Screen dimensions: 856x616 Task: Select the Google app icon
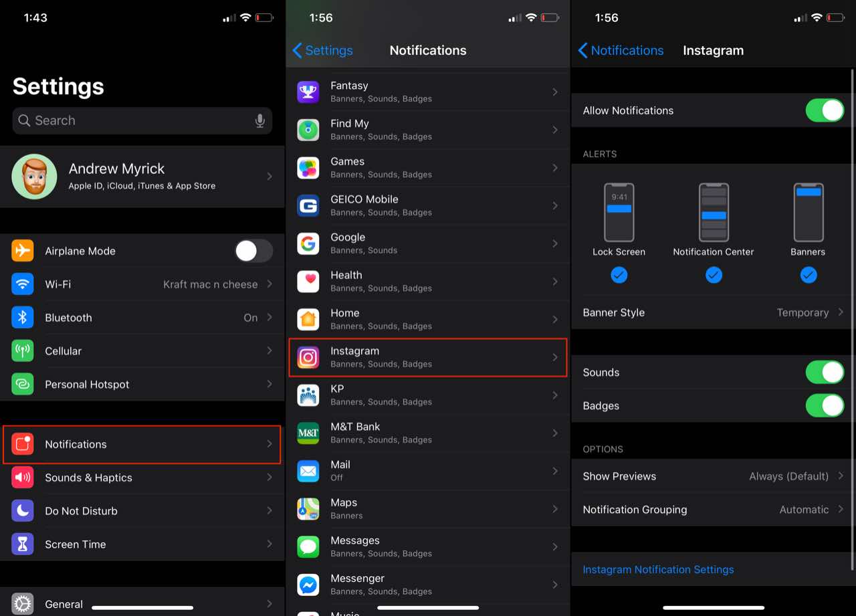[x=308, y=243]
